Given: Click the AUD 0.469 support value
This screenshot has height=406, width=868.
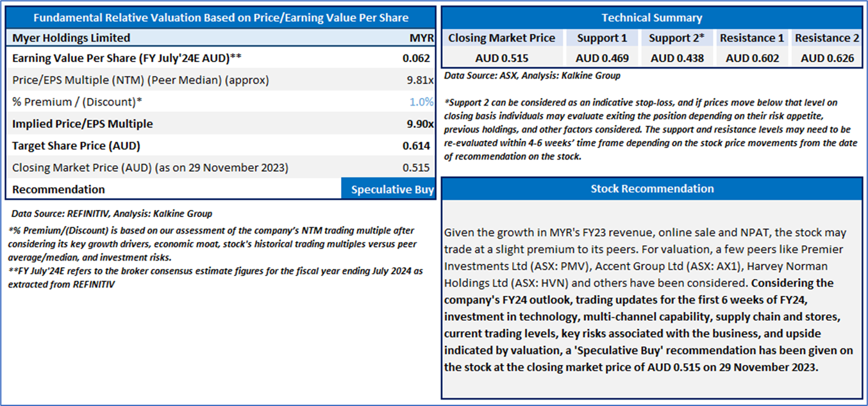Looking at the screenshot, I should pyautogui.click(x=602, y=58).
